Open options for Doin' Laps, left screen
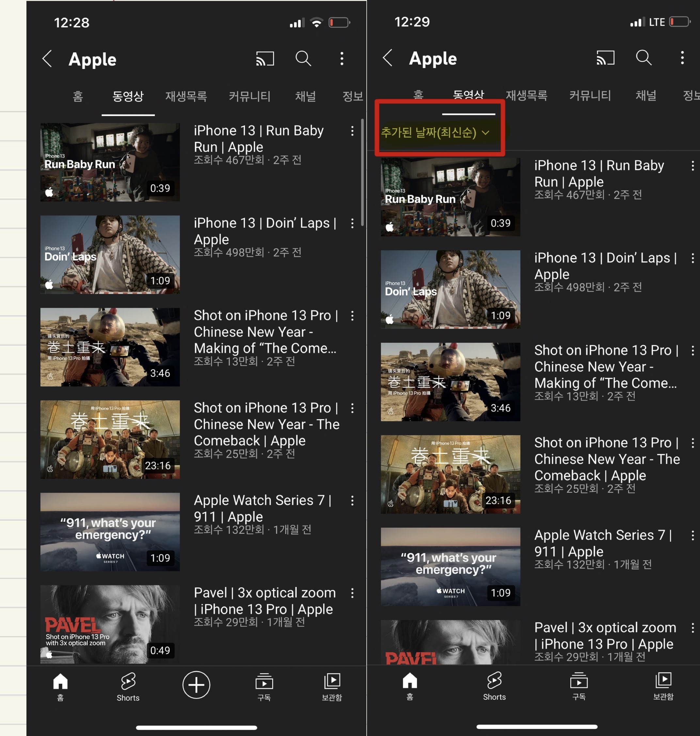700x736 pixels. click(x=352, y=224)
